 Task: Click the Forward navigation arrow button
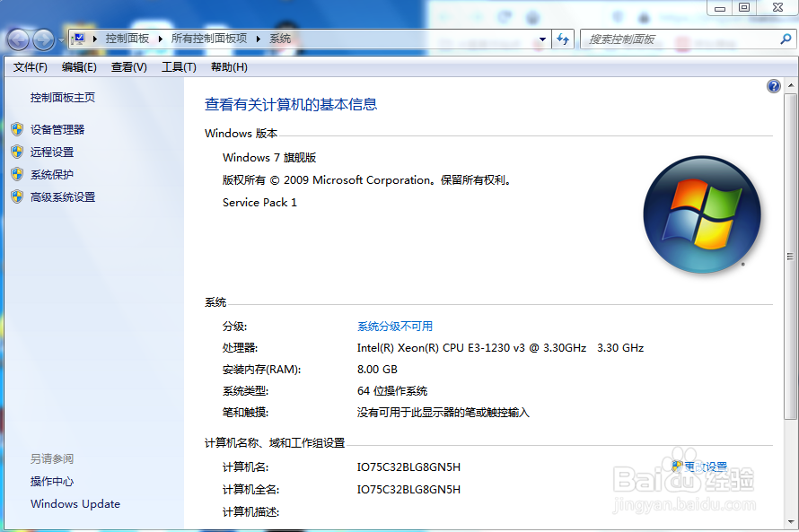44,39
